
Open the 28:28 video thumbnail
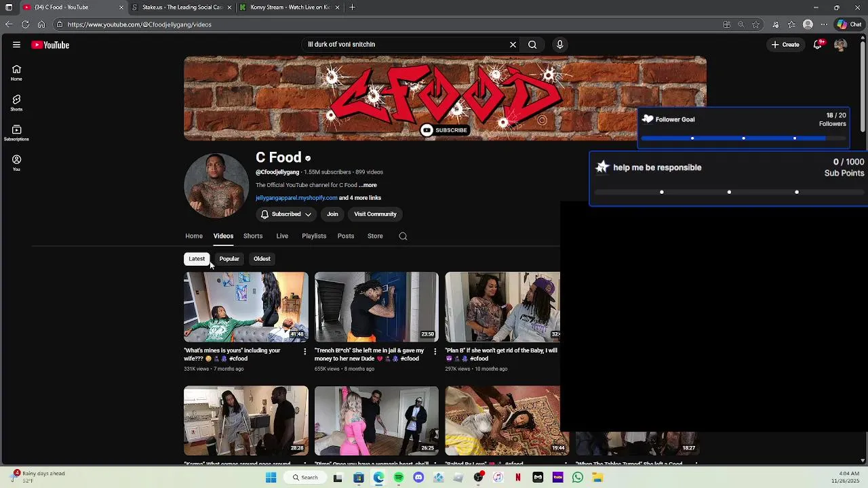[246, 421]
